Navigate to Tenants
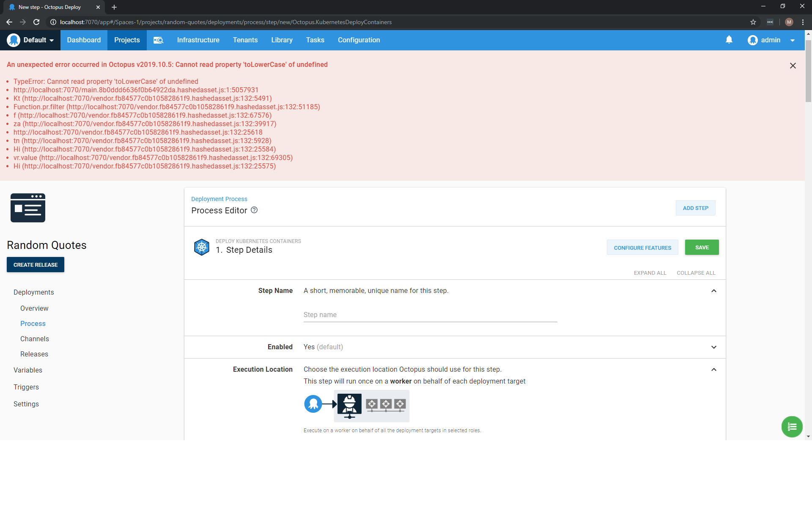812x508 pixels. pyautogui.click(x=245, y=40)
